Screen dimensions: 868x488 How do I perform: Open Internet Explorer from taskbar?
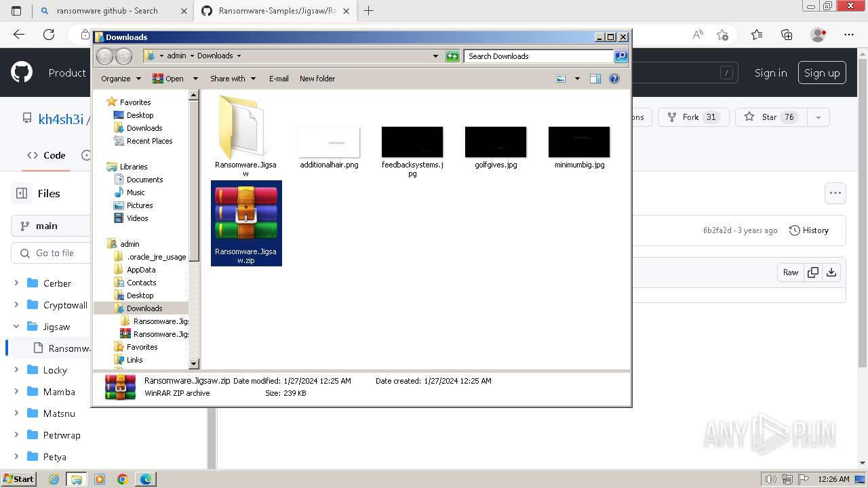54,479
